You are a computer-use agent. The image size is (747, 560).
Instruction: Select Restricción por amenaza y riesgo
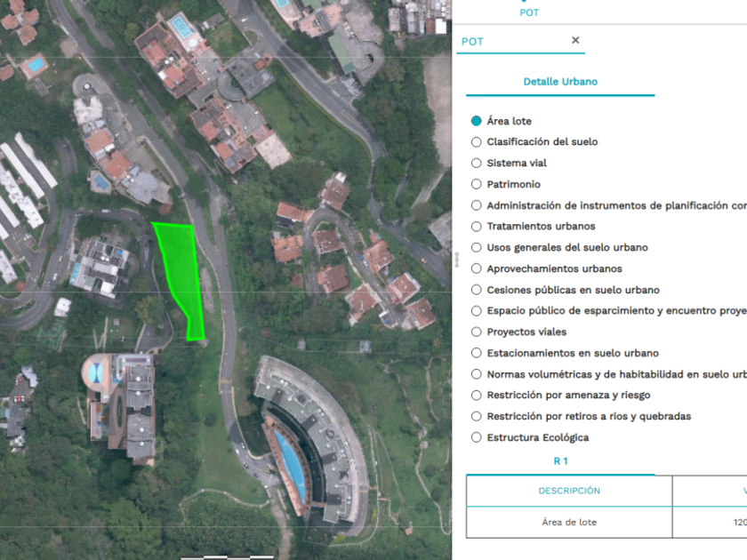coord(477,396)
